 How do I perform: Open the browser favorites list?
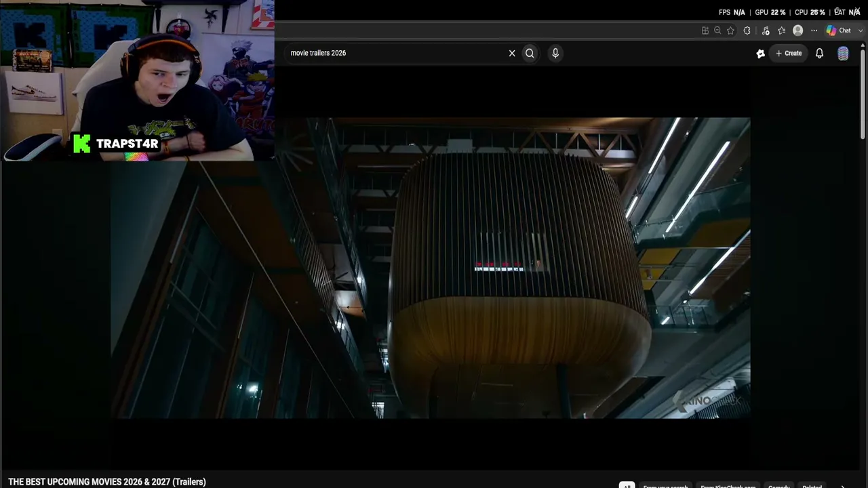pos(782,30)
